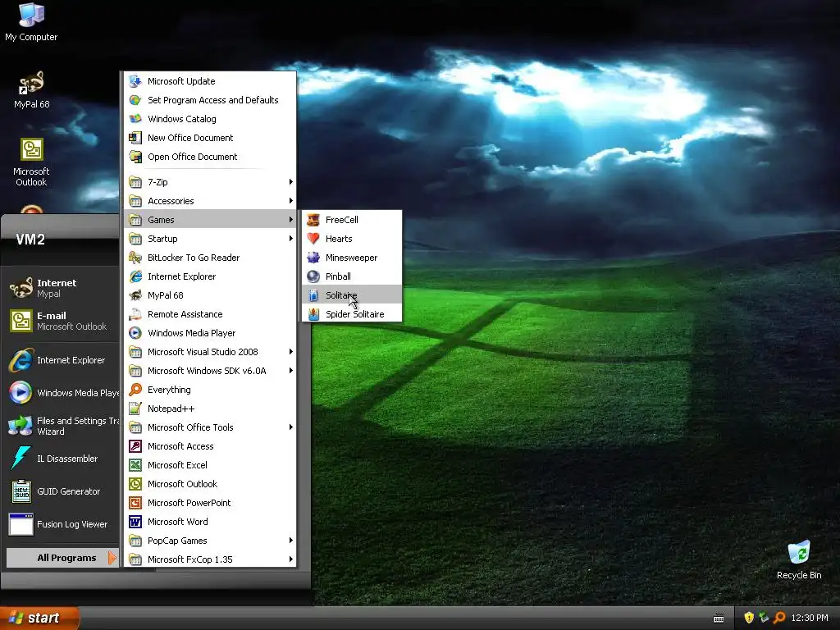Launch MyPal 68 from programs list

pos(210,295)
